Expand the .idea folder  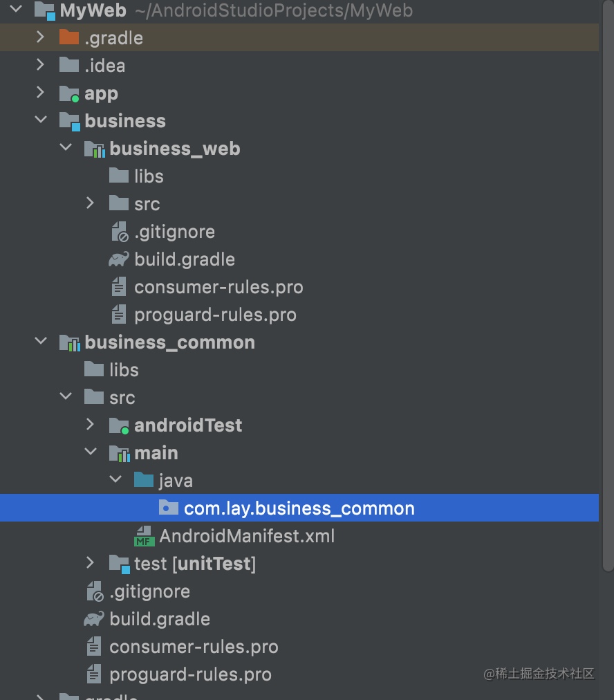click(41, 65)
